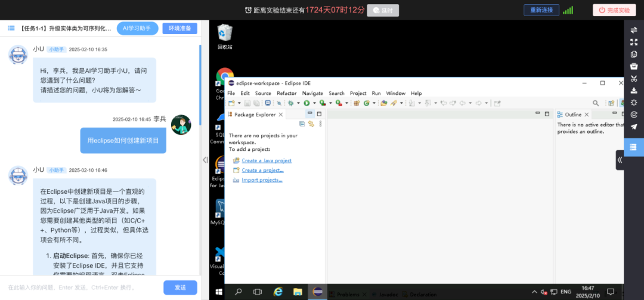Click the Internet Explorer taskbar icon
The height and width of the screenshot is (300, 644).
(x=278, y=292)
